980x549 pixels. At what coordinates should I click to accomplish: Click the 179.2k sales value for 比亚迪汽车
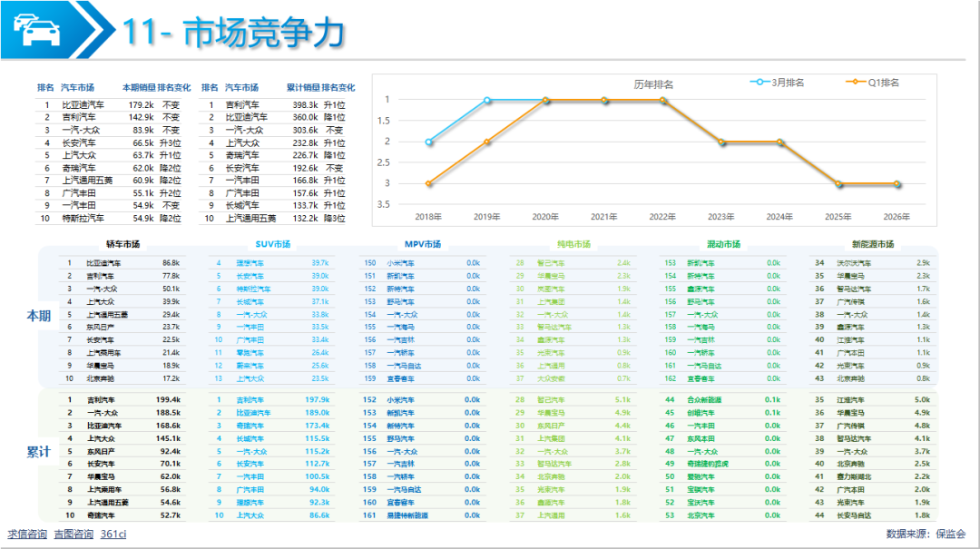point(142,105)
